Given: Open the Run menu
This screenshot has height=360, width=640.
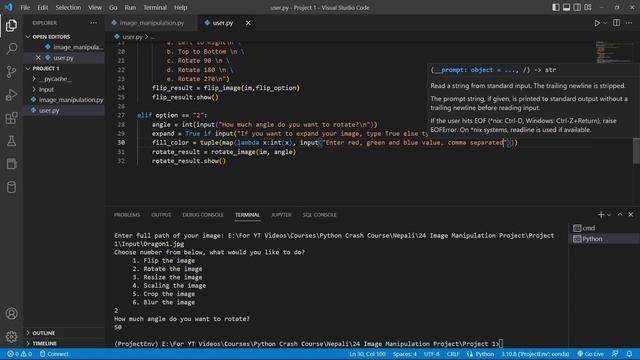Looking at the screenshot, I should 130,7.
